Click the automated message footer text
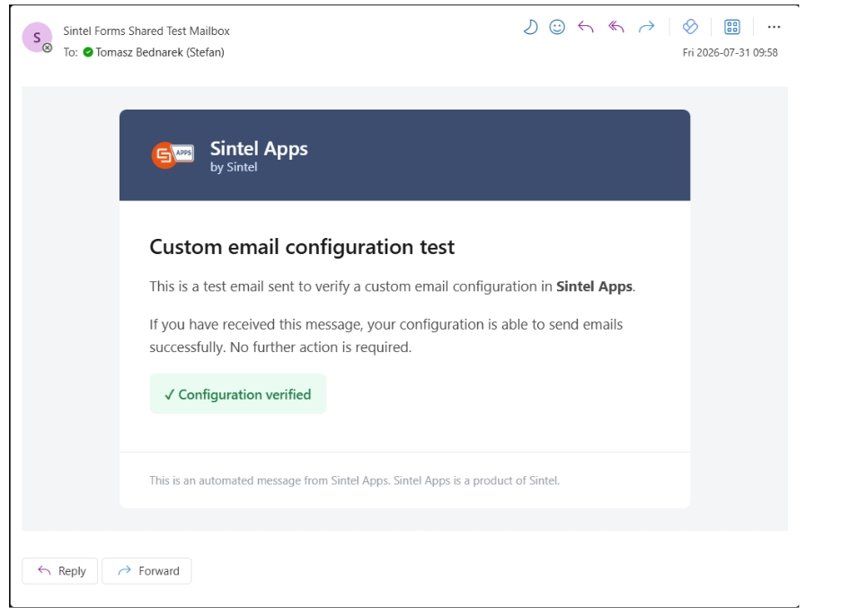Image resolution: width=841 pixels, height=616 pixels. point(355,480)
